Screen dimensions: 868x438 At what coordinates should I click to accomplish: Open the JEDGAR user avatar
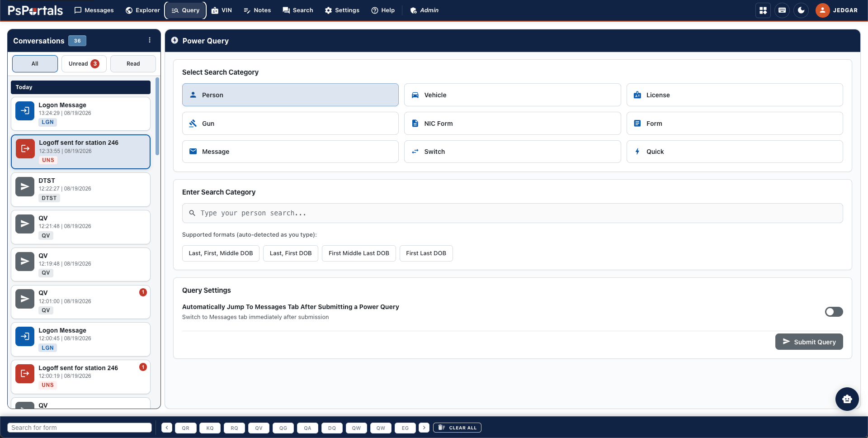(822, 10)
